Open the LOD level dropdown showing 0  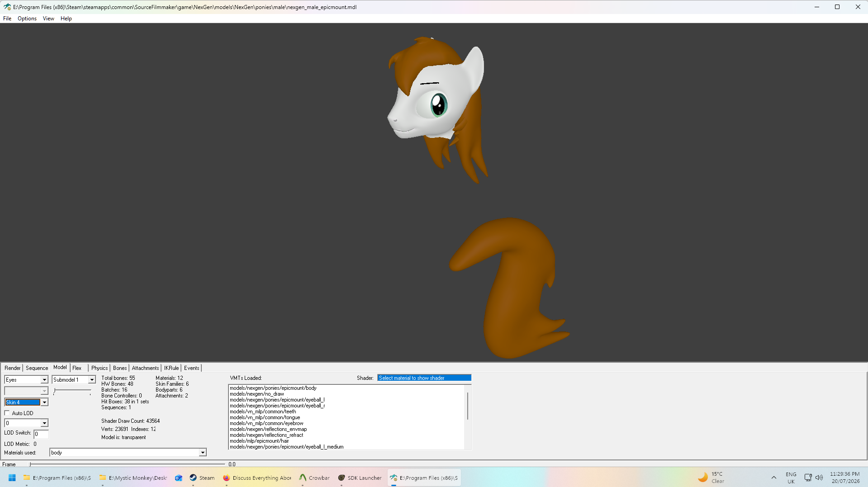pyautogui.click(x=26, y=423)
